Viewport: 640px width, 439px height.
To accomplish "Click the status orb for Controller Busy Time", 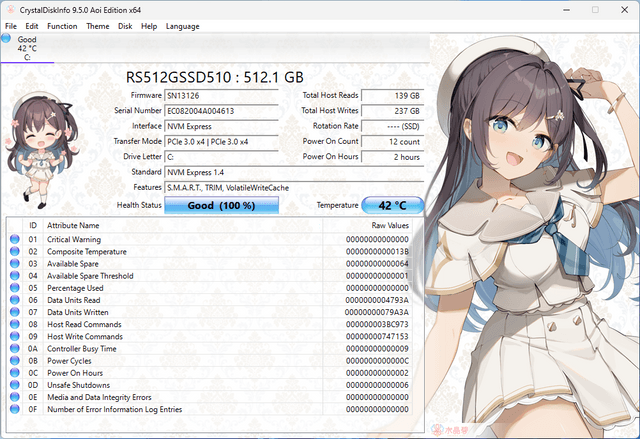I will click(x=15, y=348).
